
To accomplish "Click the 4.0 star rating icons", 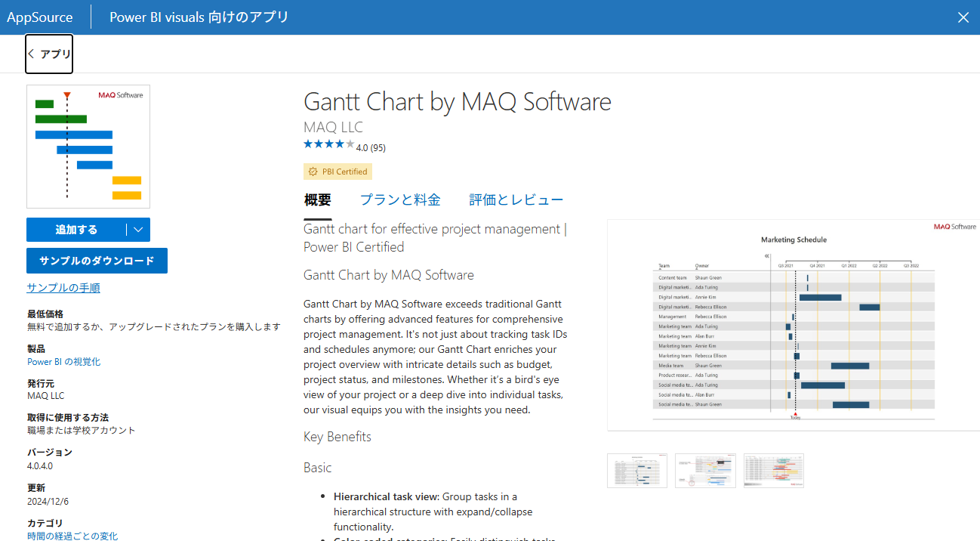I will click(328, 144).
